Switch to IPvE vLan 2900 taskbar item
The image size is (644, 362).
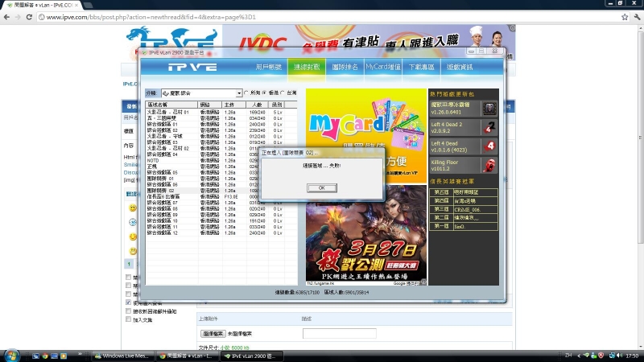[252, 356]
